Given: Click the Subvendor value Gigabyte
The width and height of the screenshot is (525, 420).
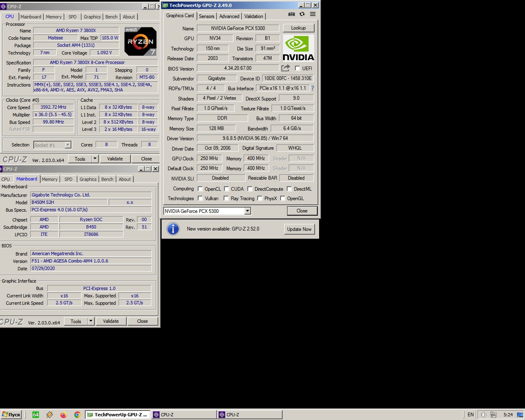Looking at the screenshot, I should click(217, 78).
